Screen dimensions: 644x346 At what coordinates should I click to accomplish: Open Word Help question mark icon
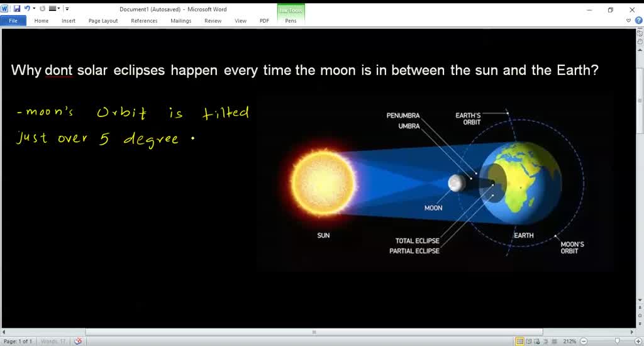click(x=638, y=20)
